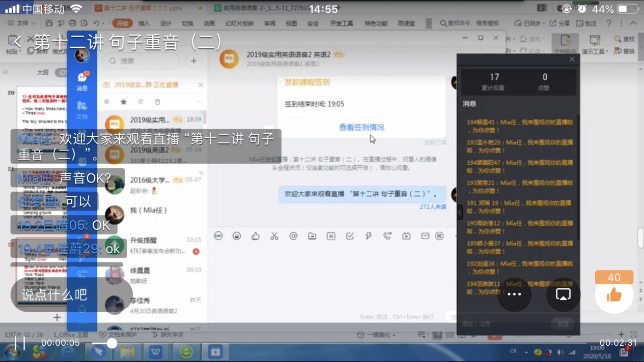Tap the orange thumbs-up like button

click(x=614, y=294)
